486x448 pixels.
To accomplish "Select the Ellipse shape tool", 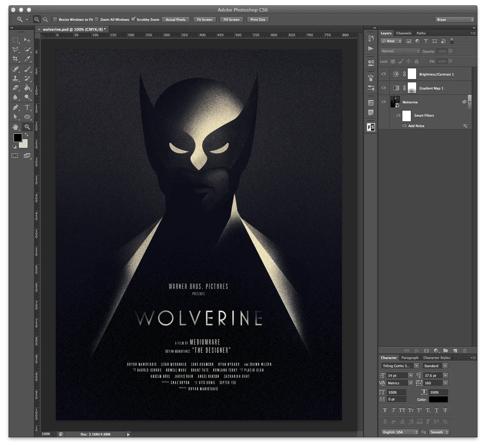I will coord(27,117).
